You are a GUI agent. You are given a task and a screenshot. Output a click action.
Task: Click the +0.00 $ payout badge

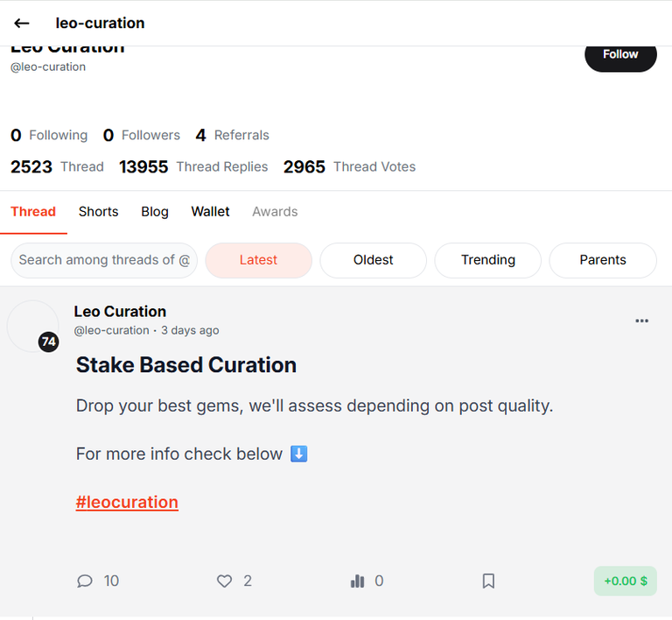tap(626, 581)
